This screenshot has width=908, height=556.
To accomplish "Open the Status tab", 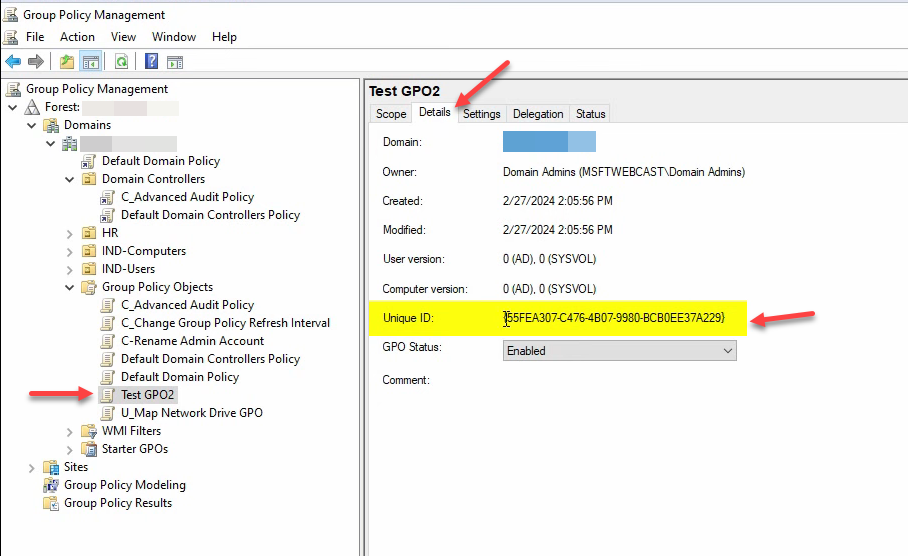I will point(590,114).
